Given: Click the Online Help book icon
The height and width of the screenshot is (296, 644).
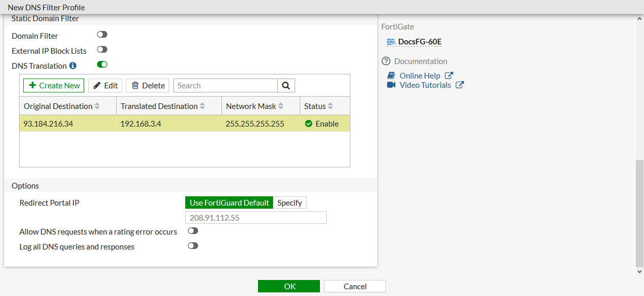Looking at the screenshot, I should 391,76.
